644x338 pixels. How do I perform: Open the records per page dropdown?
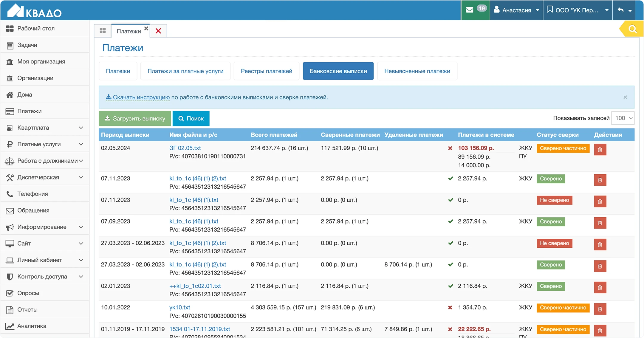(x=623, y=118)
